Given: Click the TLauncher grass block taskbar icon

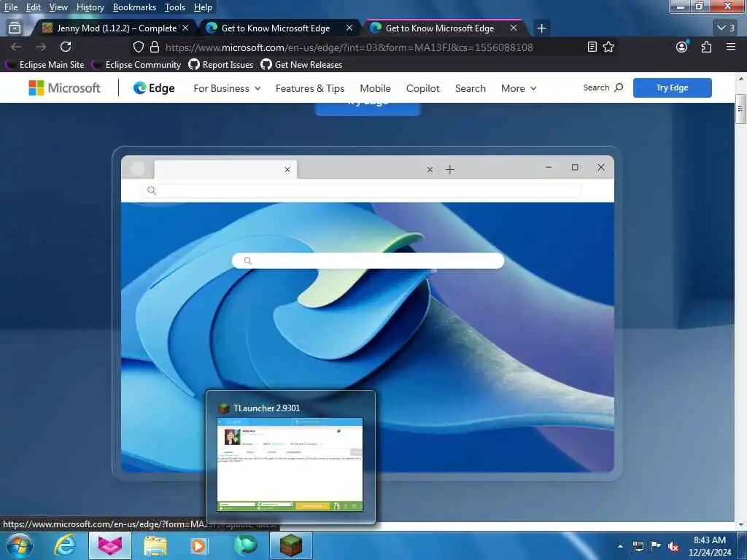Looking at the screenshot, I should (x=290, y=545).
